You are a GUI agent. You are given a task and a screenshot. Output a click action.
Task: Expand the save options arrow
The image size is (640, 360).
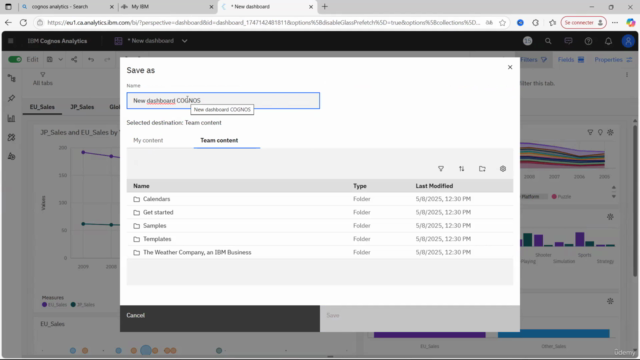click(60, 60)
